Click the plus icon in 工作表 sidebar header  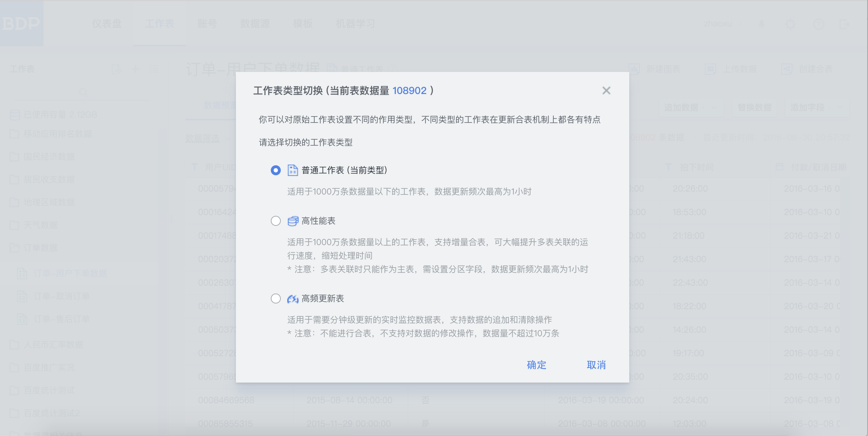tap(135, 69)
